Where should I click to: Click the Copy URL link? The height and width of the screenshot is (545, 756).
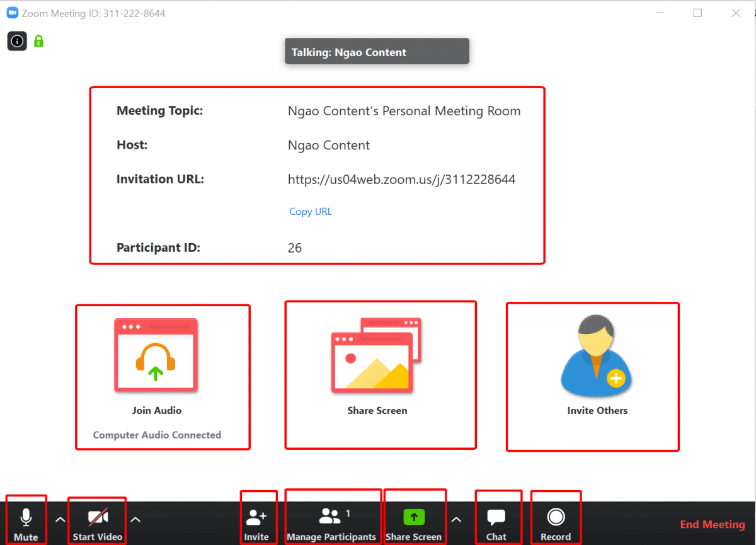pyautogui.click(x=311, y=212)
